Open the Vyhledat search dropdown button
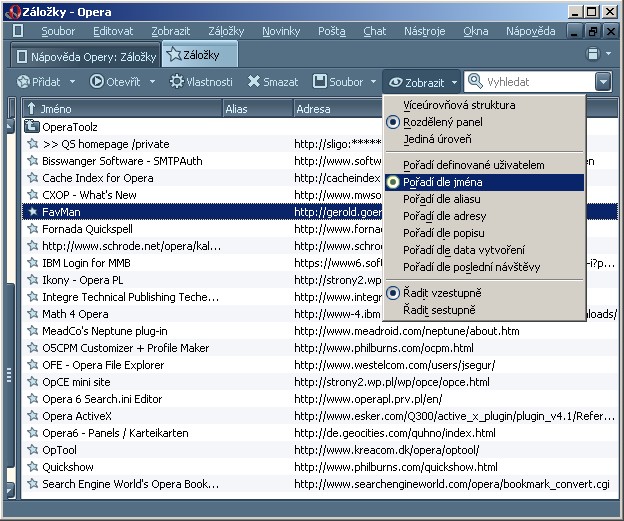The image size is (624, 521). (x=603, y=82)
